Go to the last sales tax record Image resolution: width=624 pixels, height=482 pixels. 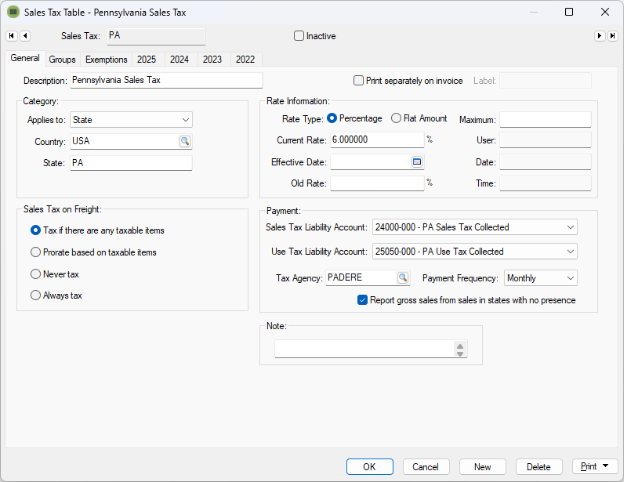click(613, 36)
